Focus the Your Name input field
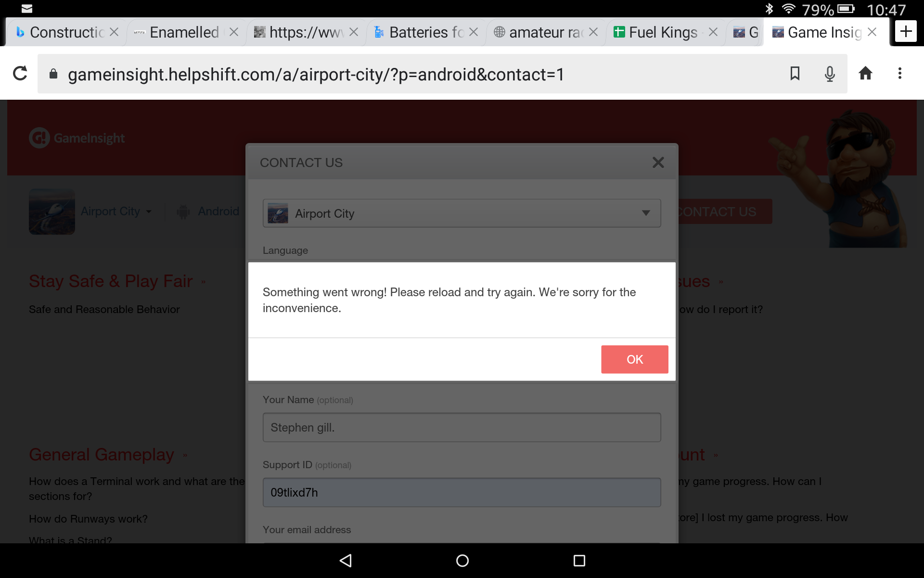 tap(462, 427)
